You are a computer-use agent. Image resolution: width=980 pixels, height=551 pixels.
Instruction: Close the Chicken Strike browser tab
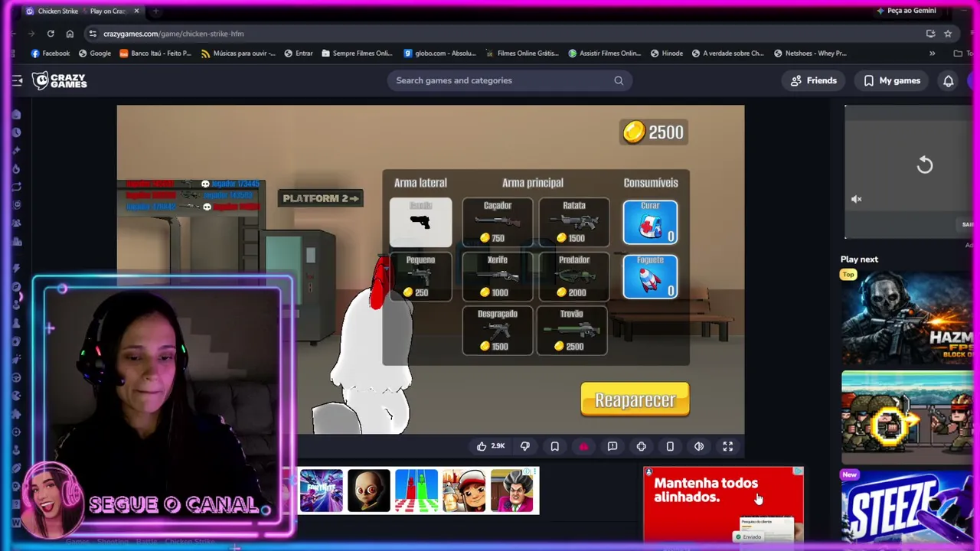click(x=136, y=11)
